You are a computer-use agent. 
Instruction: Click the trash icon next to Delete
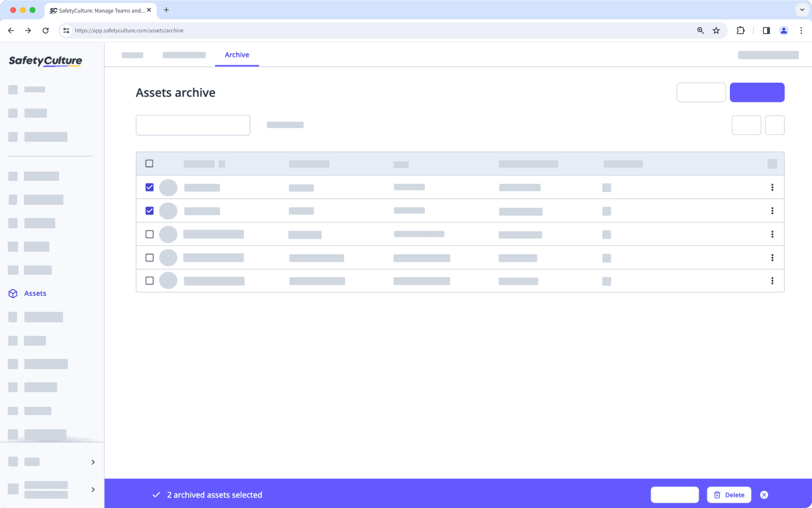pyautogui.click(x=717, y=494)
